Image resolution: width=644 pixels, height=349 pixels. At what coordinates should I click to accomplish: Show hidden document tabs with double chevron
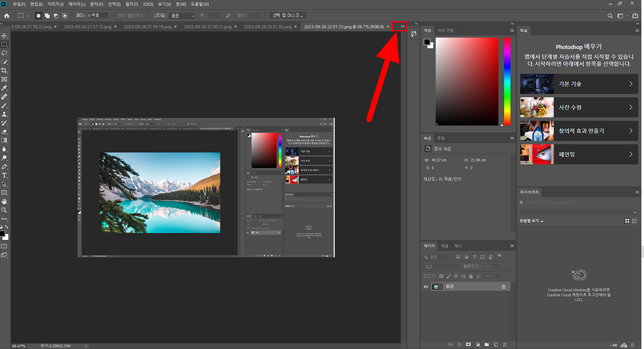coord(403,26)
